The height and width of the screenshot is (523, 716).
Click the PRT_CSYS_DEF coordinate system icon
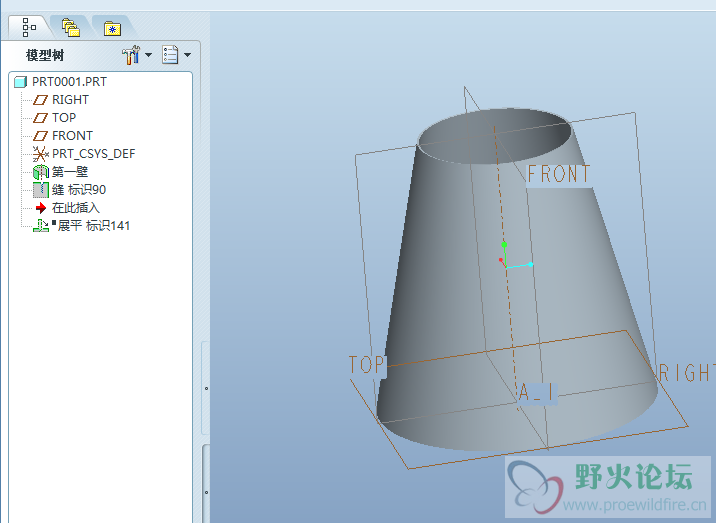(x=41, y=154)
